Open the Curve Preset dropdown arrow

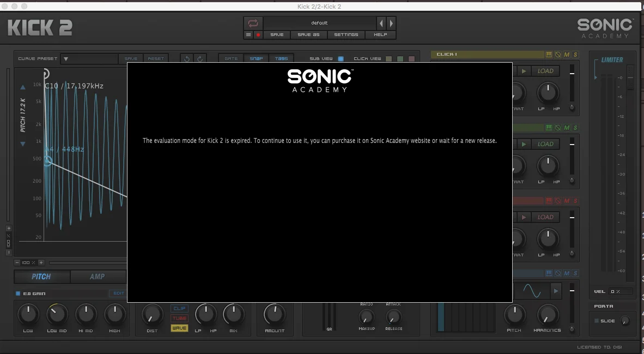(66, 59)
